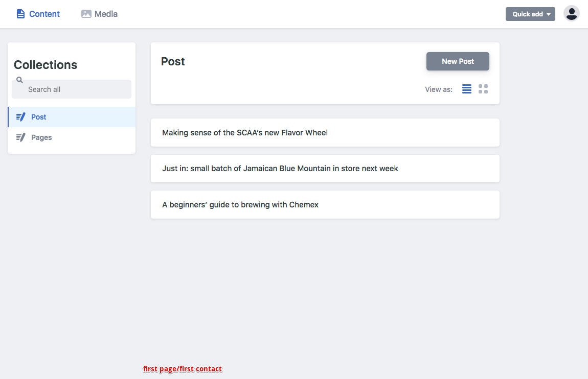Viewport: 588px width, 379px height.
Task: Open the Jamaican Blue Mountain post
Action: [325, 169]
